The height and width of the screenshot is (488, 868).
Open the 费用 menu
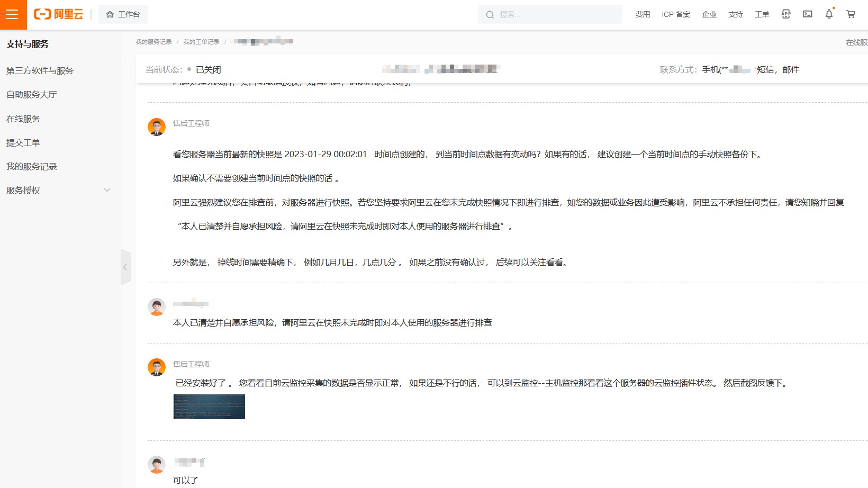pos(643,15)
